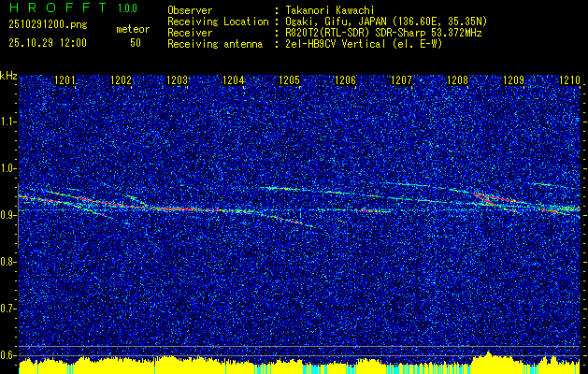Screen dimensions: 588x374
Task: Click the 1.1 kHz axis label
Action: (x=7, y=122)
